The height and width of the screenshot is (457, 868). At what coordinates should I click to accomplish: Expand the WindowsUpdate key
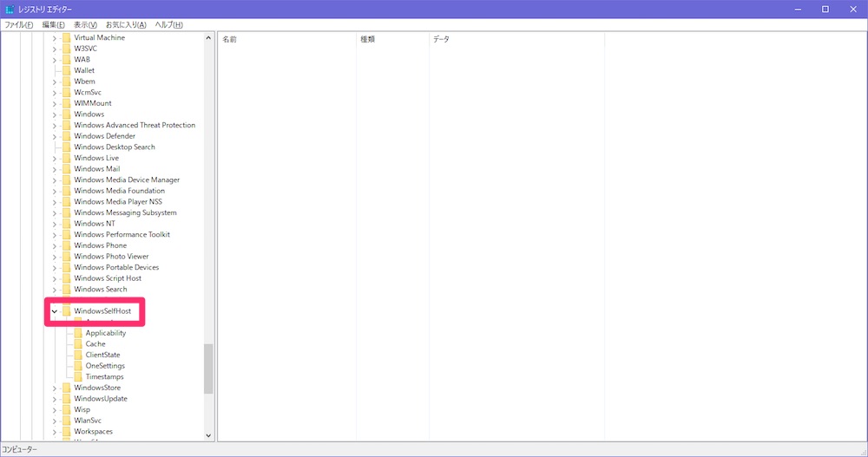pos(54,400)
